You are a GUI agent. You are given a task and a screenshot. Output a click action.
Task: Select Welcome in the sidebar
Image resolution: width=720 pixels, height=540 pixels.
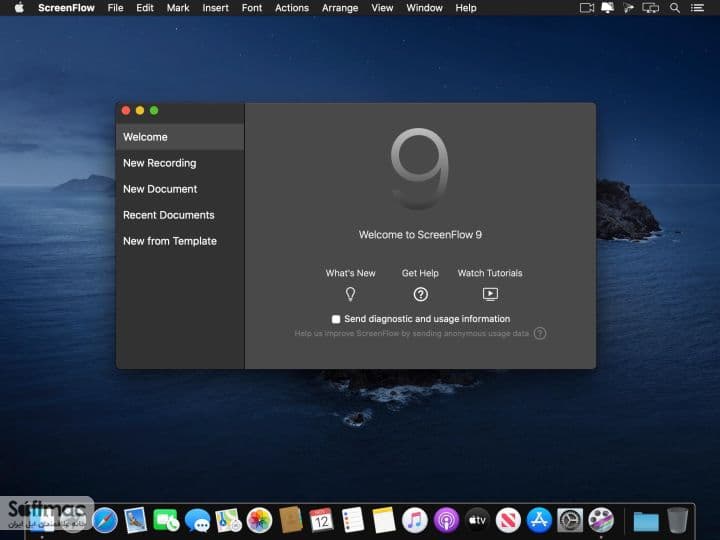[180, 137]
